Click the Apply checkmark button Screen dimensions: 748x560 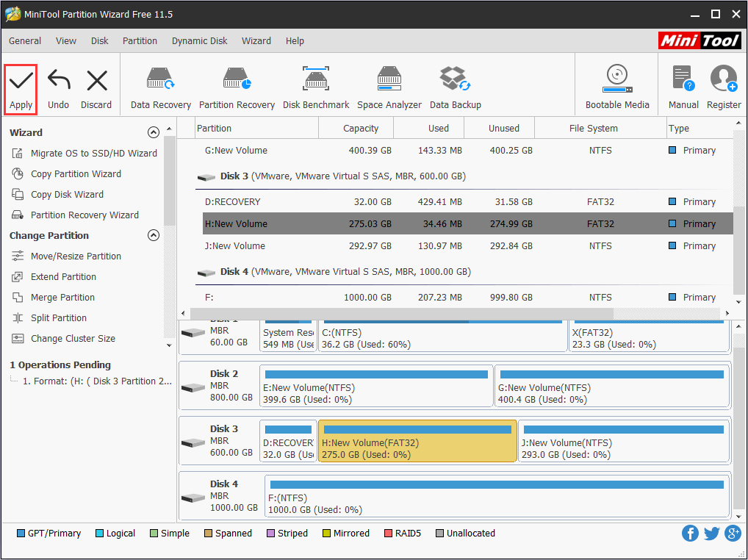coord(21,90)
